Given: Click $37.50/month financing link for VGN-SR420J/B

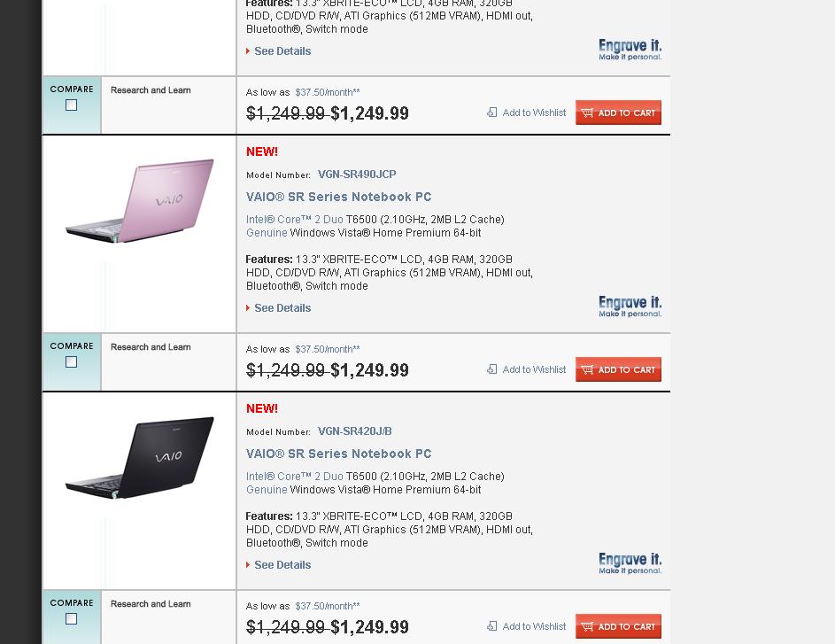Looking at the screenshot, I should click(328, 606).
